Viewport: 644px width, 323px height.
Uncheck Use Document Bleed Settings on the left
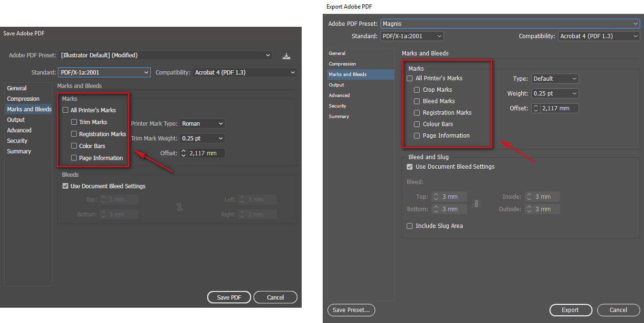click(65, 186)
